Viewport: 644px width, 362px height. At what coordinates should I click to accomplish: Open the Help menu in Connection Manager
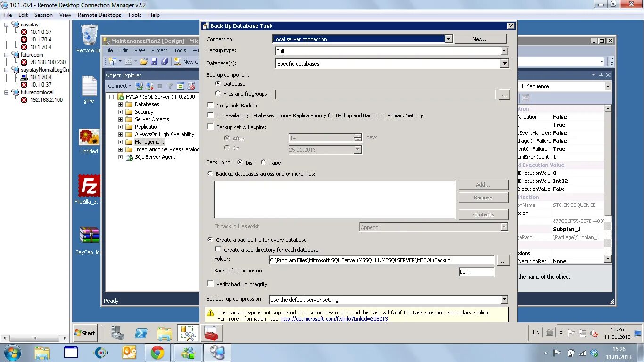point(154,15)
